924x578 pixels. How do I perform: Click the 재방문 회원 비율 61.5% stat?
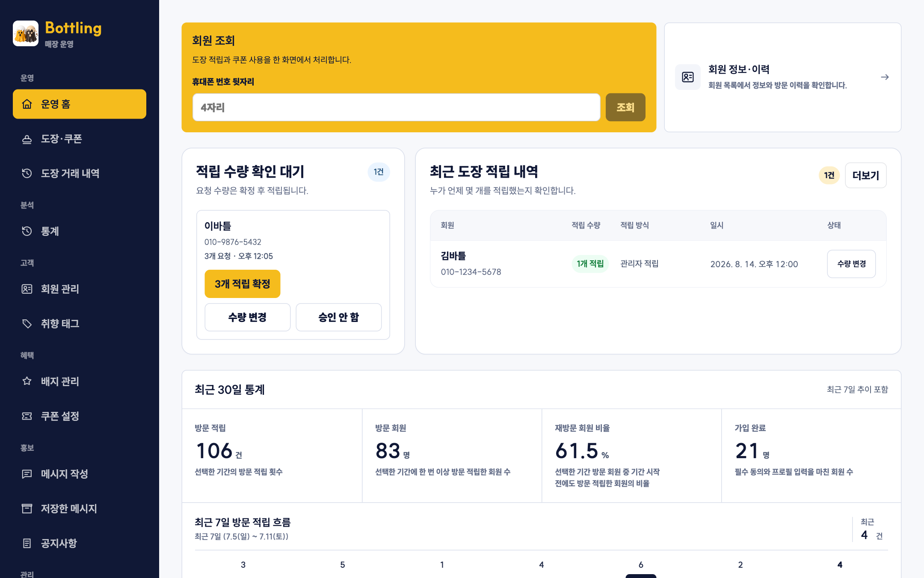click(x=632, y=456)
